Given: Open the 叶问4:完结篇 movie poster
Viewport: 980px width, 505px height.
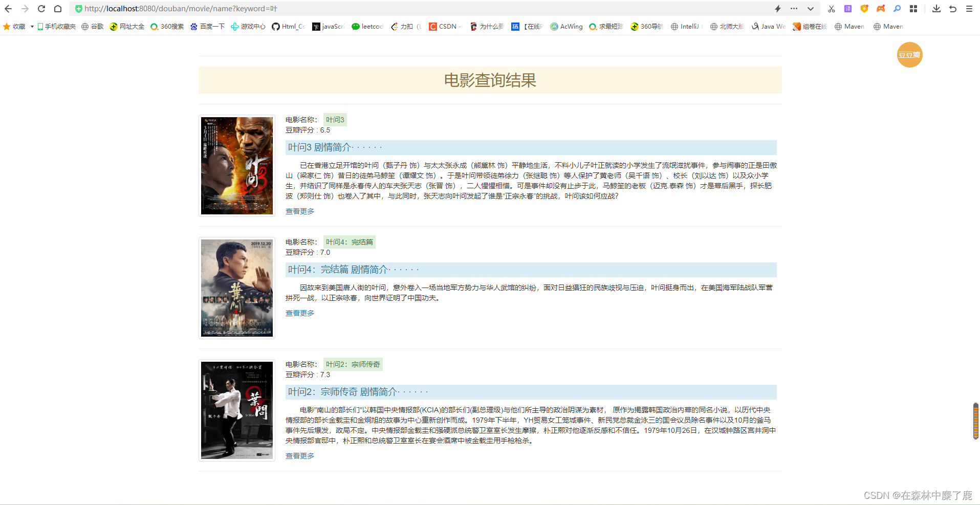Looking at the screenshot, I should 237,288.
